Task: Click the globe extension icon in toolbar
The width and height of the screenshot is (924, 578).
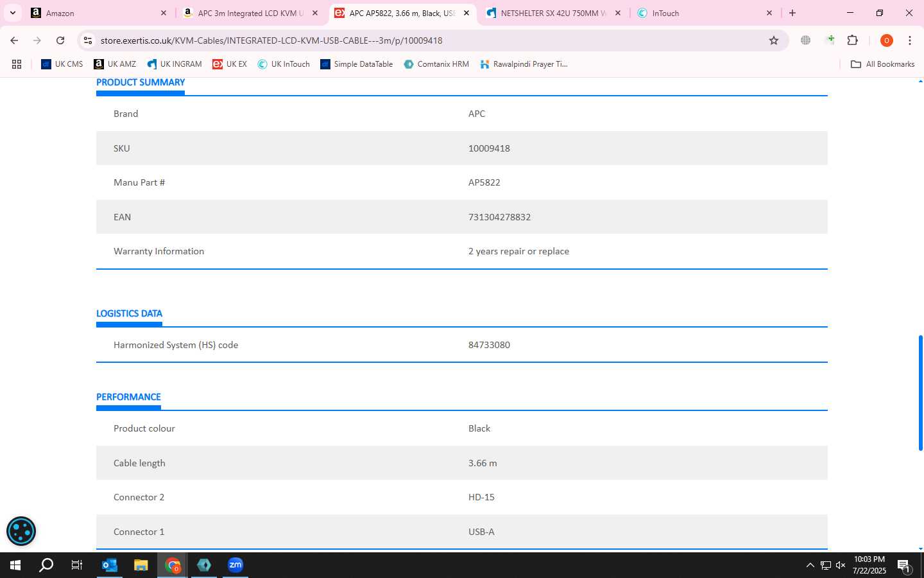Action: click(x=805, y=40)
